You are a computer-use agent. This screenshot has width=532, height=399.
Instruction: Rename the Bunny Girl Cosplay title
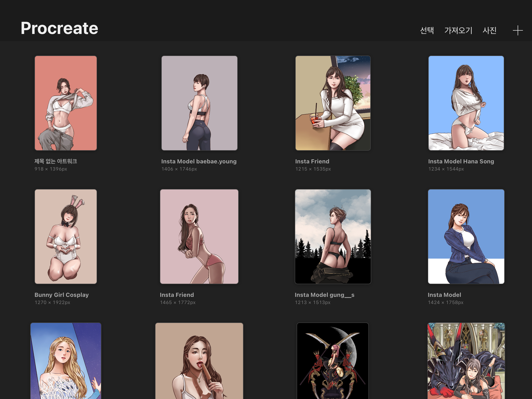[61, 295]
